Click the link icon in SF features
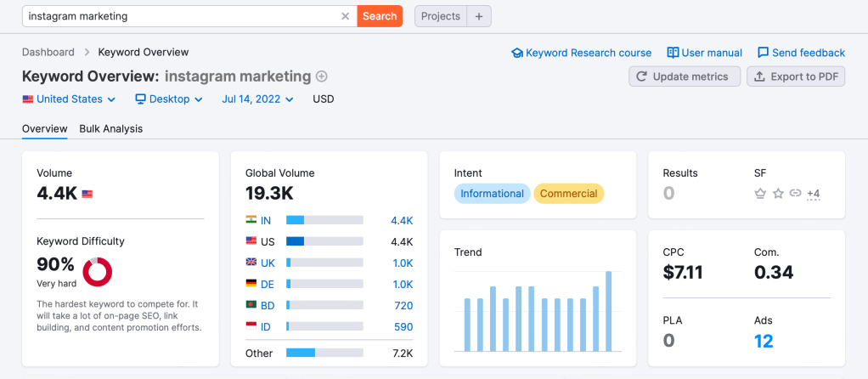The image size is (868, 379). tap(795, 194)
